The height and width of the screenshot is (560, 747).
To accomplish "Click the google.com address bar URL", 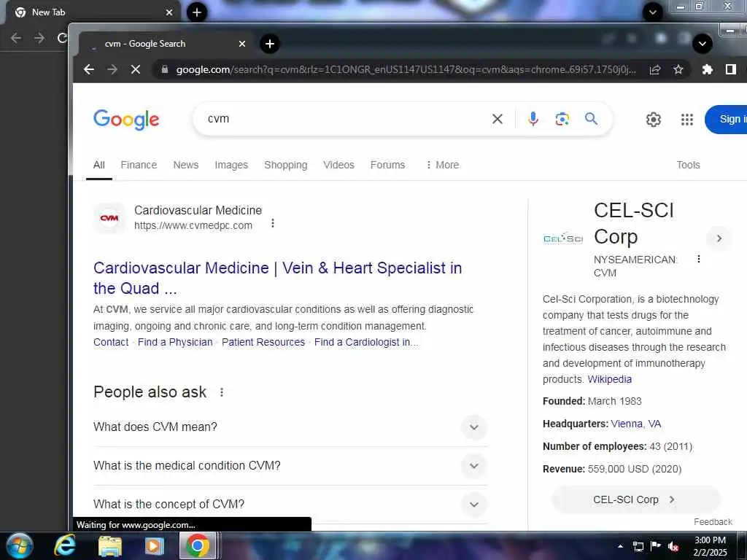I will click(406, 69).
